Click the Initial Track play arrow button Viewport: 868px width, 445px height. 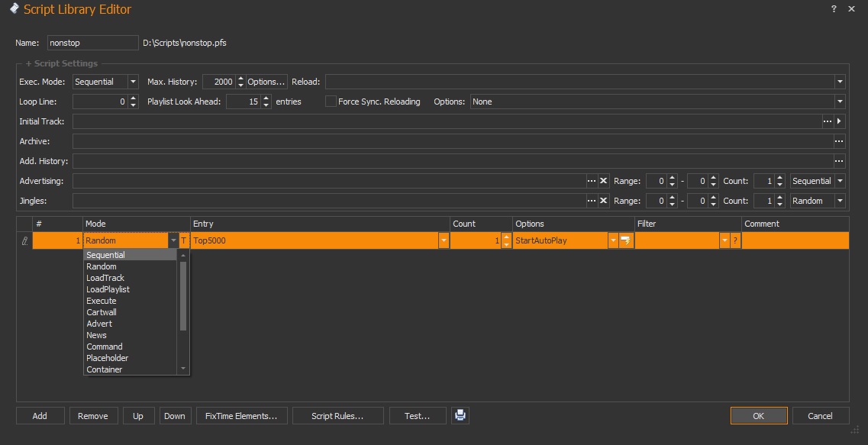click(840, 121)
